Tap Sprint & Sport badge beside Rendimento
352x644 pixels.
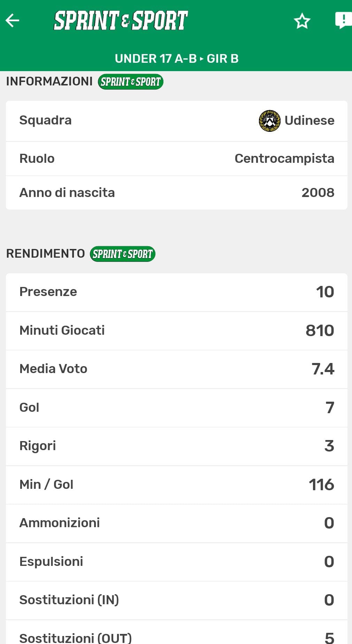click(122, 254)
